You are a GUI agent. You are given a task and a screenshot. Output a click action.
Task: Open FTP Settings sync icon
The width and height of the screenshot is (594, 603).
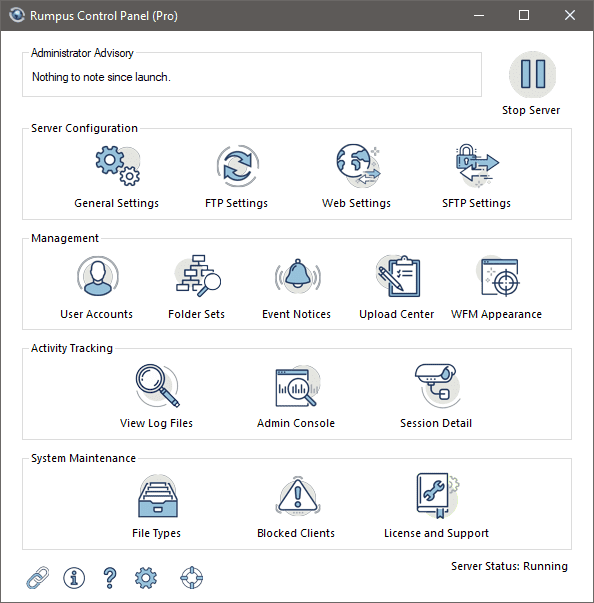238,166
